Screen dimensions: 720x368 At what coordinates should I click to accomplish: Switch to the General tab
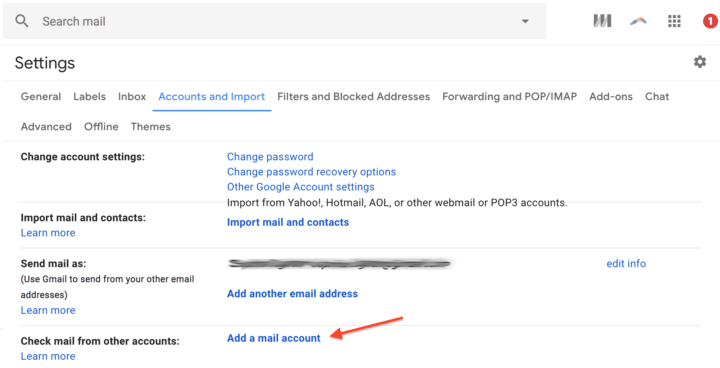click(41, 96)
